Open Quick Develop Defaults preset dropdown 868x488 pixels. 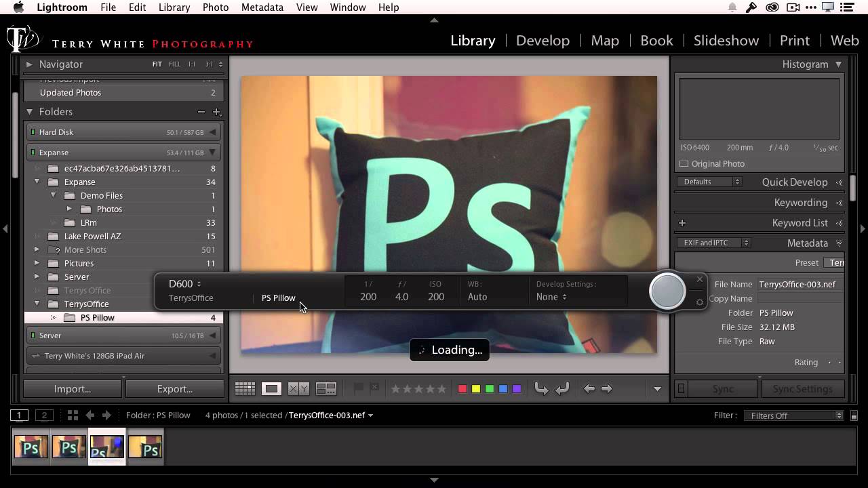click(709, 182)
